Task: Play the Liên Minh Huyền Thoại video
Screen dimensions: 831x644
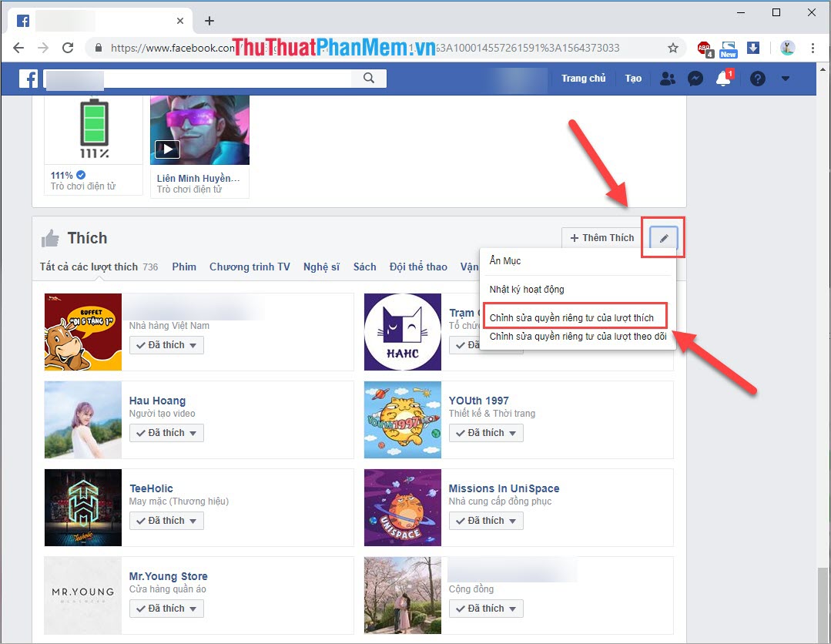Action: pos(167,149)
